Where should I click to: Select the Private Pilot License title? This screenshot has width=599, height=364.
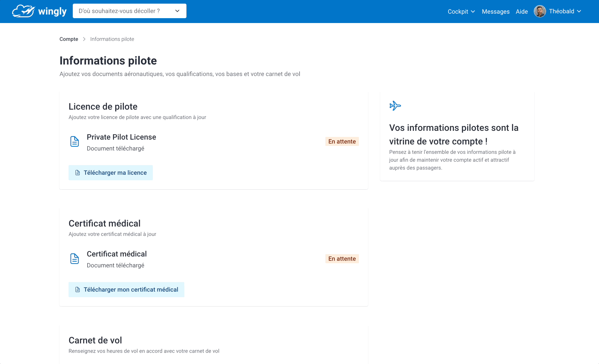pyautogui.click(x=121, y=137)
